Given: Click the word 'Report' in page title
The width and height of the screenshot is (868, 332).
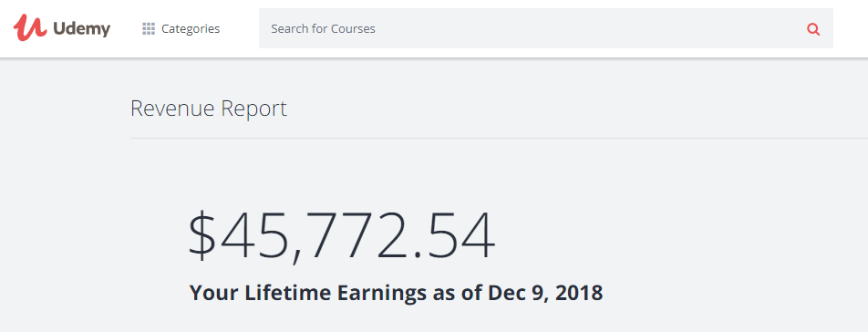Looking at the screenshot, I should (254, 109).
